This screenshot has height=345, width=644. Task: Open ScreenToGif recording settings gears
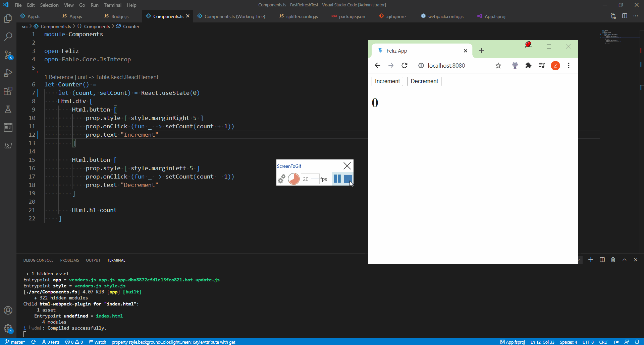(281, 179)
